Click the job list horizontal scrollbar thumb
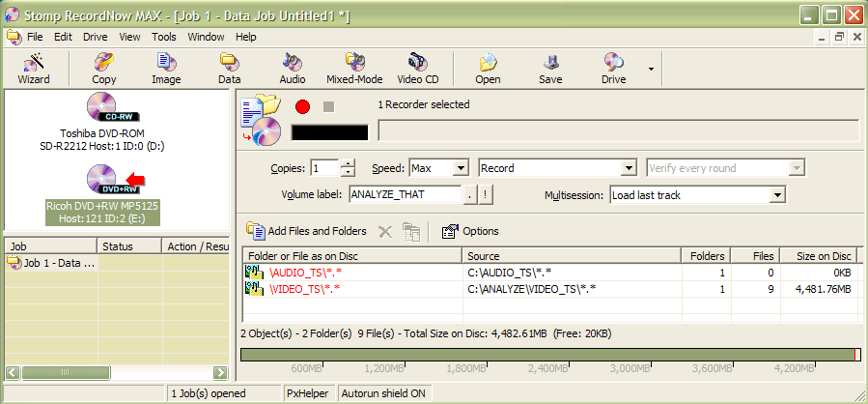The width and height of the screenshot is (868, 404). click(66, 373)
